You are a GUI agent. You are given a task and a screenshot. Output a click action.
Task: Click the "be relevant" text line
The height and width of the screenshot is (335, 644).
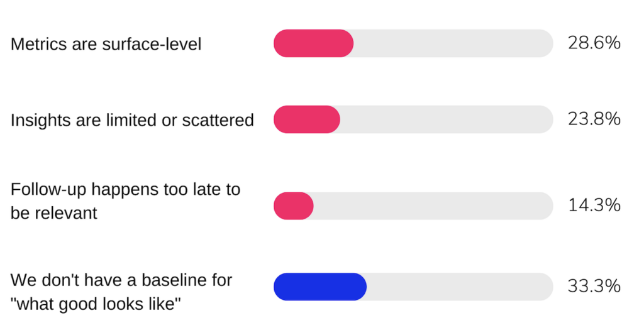(54, 212)
